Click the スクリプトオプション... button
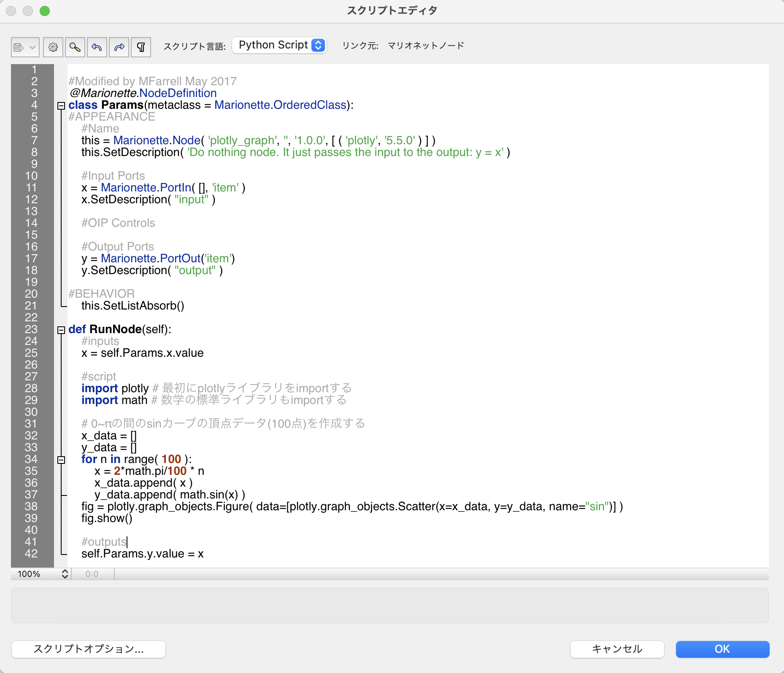Image resolution: width=784 pixels, height=673 pixels. (x=89, y=649)
